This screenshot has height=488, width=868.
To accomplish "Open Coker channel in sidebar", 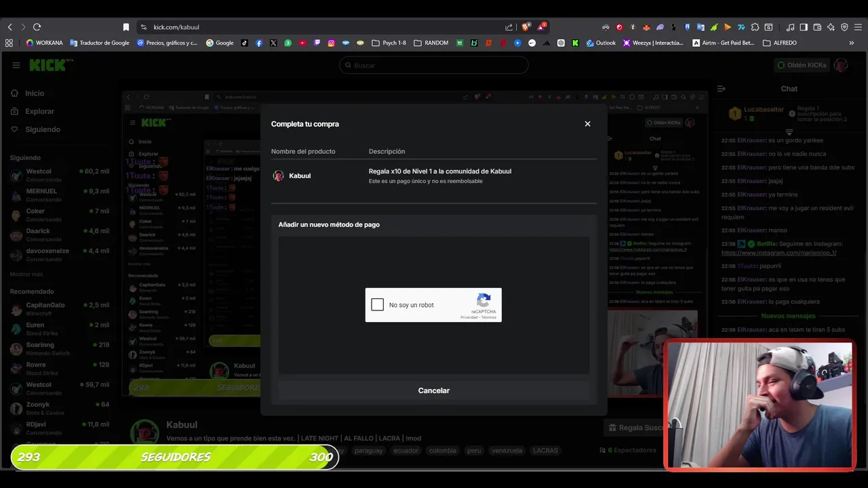I will click(x=60, y=215).
